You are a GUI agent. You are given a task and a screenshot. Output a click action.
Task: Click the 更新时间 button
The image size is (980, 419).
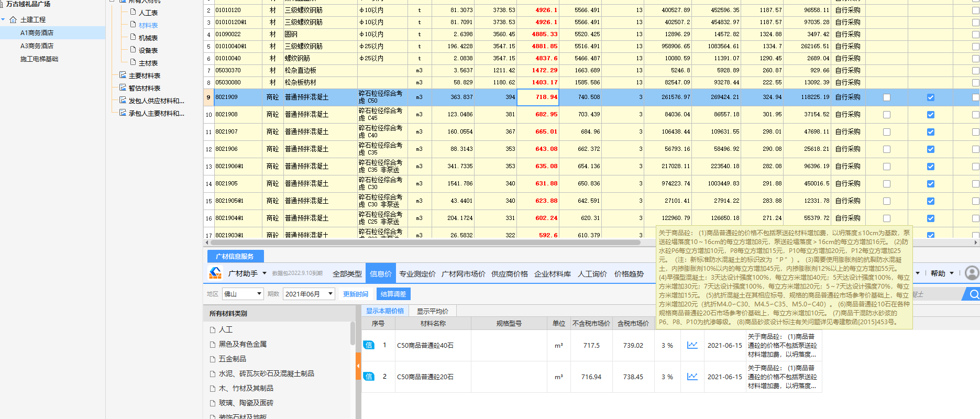356,294
